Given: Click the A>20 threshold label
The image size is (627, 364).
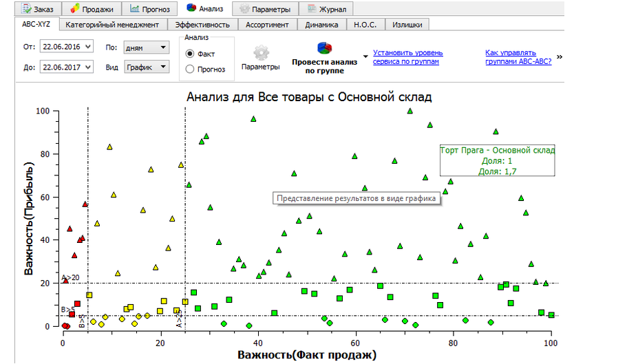Looking at the screenshot, I should (70, 277).
